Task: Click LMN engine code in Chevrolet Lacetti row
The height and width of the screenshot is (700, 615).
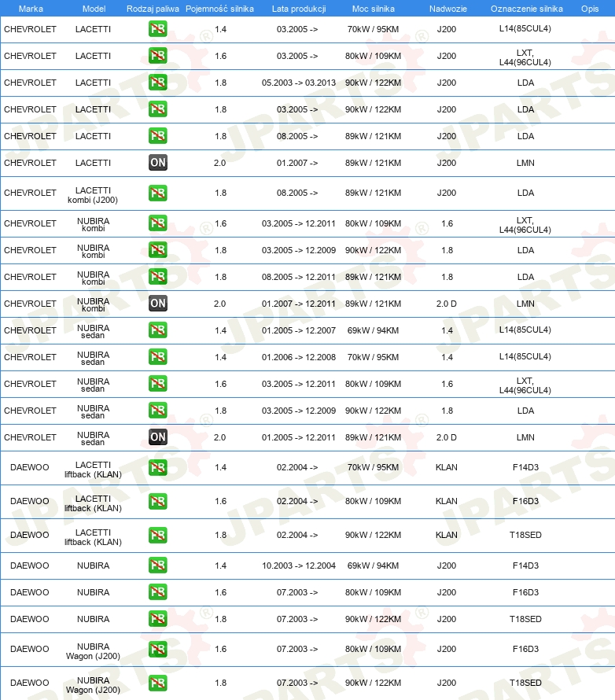Action: tap(525, 163)
